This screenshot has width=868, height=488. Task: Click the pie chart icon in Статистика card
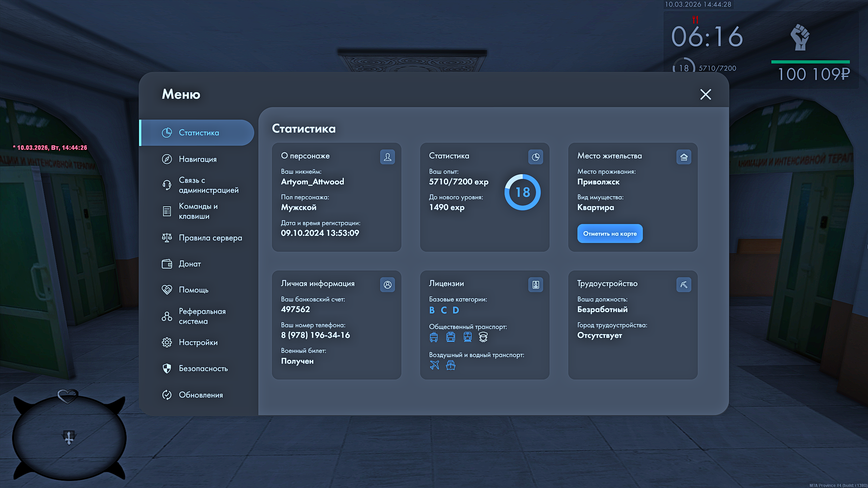535,157
